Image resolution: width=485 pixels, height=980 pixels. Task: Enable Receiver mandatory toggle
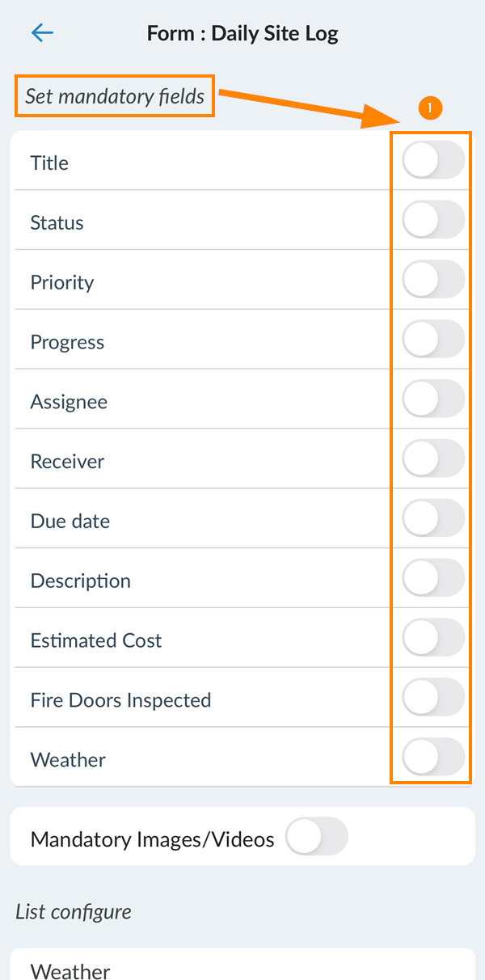433,459
